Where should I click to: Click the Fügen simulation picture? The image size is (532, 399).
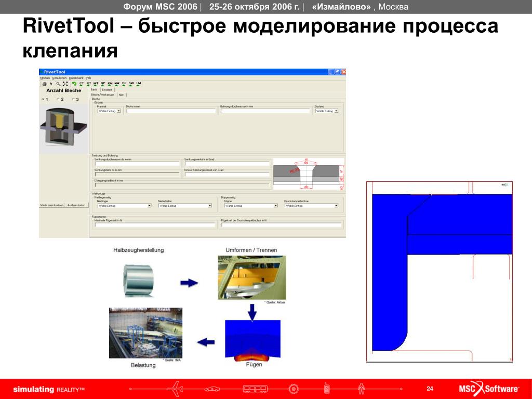[x=253, y=340]
